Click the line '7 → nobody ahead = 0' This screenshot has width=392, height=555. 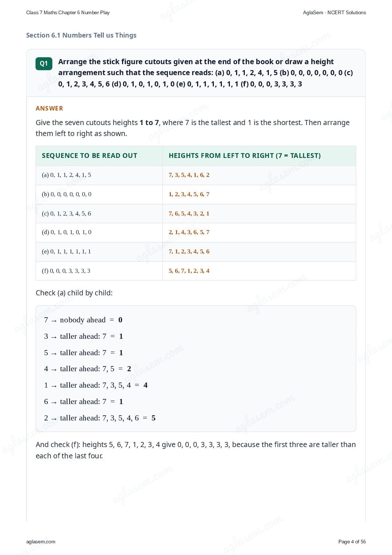point(83,320)
